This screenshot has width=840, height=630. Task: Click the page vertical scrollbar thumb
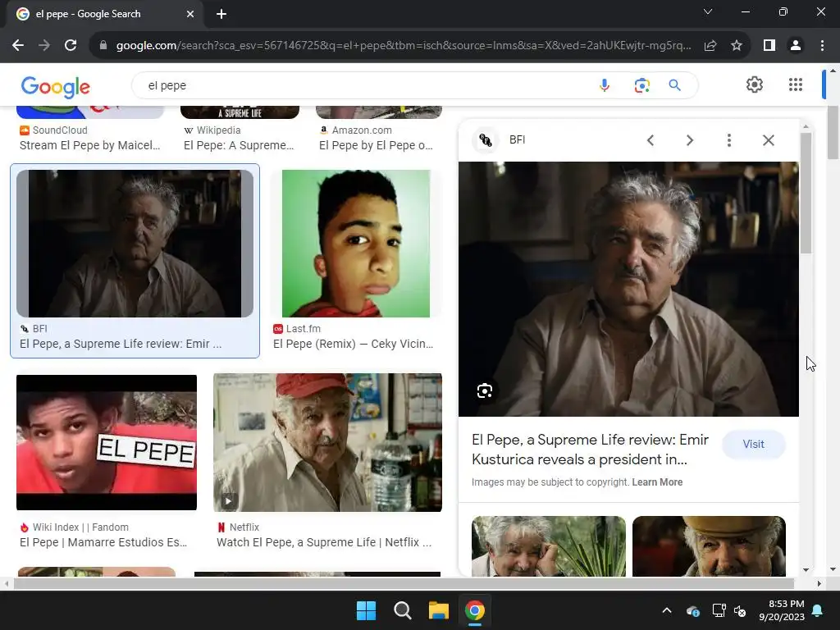(832, 132)
